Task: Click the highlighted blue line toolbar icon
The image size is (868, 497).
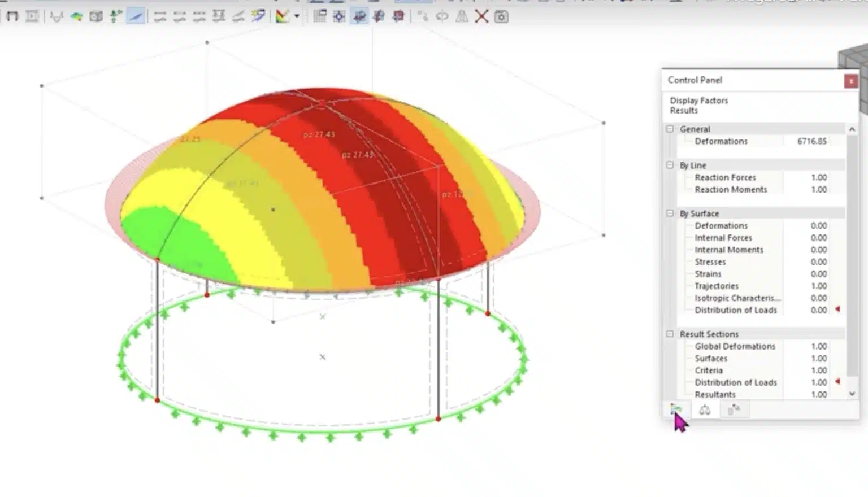Action: pyautogui.click(x=135, y=16)
